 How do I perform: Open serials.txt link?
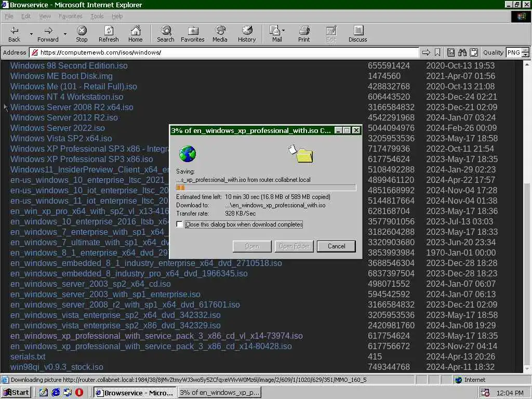point(28,356)
